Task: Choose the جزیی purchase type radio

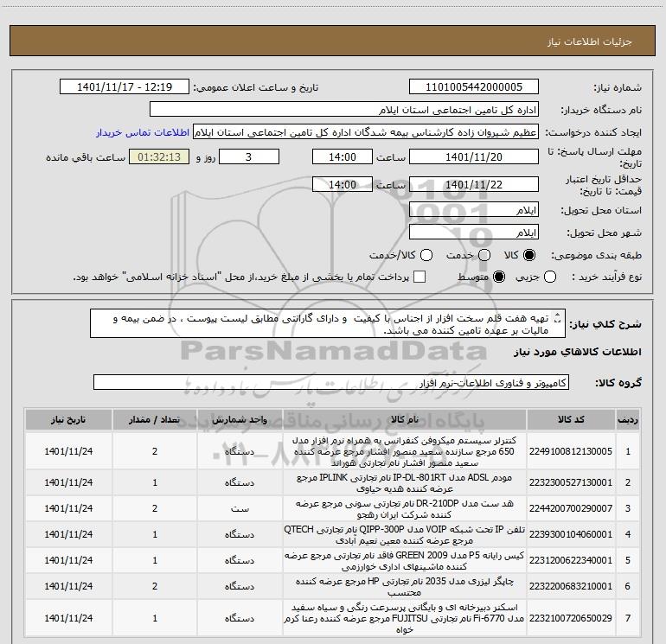Action: pos(550,277)
